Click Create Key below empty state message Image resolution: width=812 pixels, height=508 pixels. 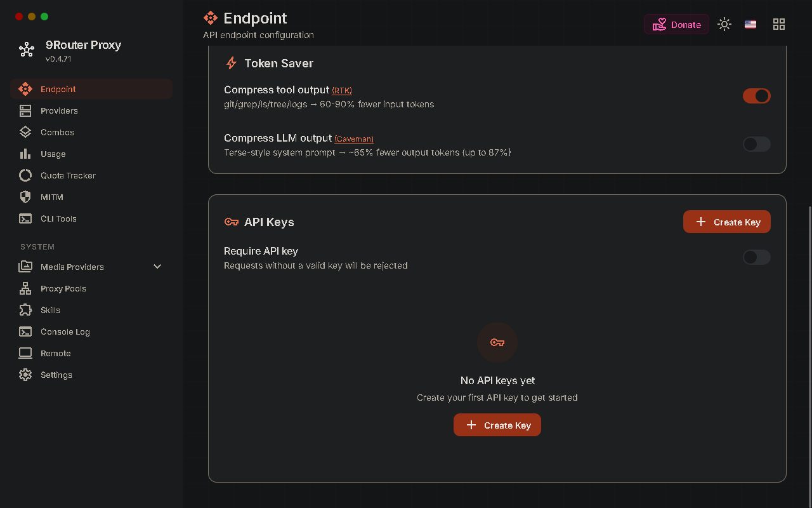point(497,425)
